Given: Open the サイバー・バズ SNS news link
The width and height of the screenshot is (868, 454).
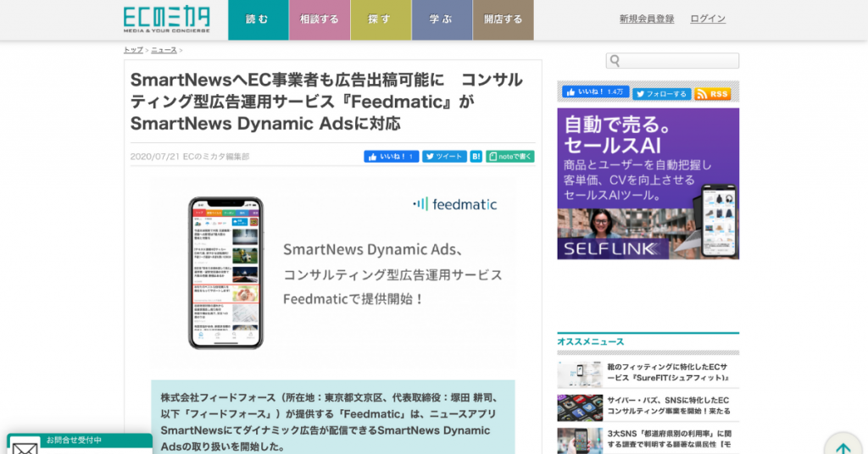Looking at the screenshot, I should (669, 406).
